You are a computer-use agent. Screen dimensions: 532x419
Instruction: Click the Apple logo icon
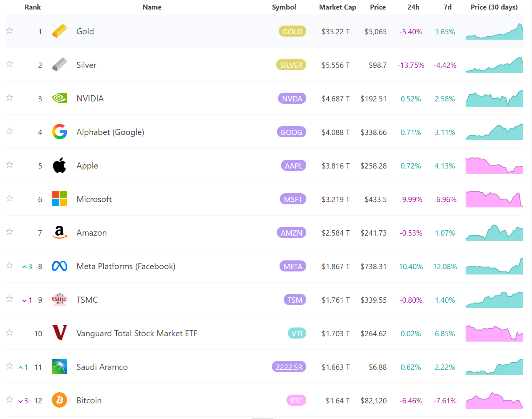[59, 165]
